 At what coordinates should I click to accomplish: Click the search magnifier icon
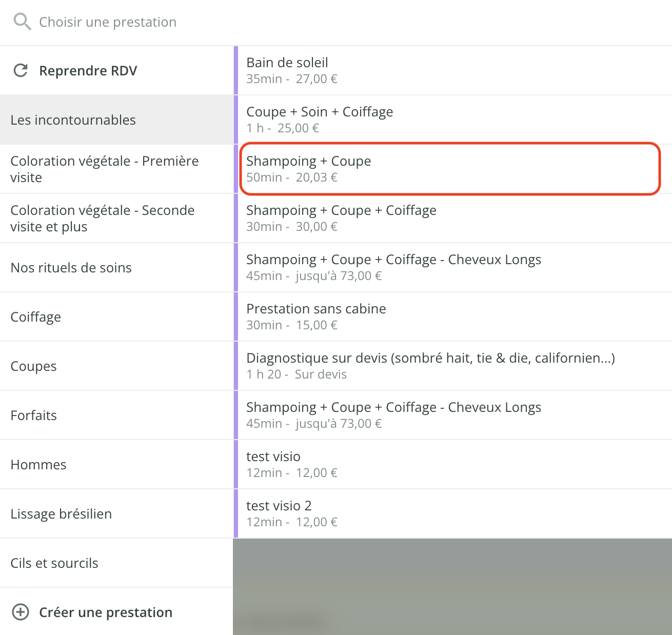(22, 22)
